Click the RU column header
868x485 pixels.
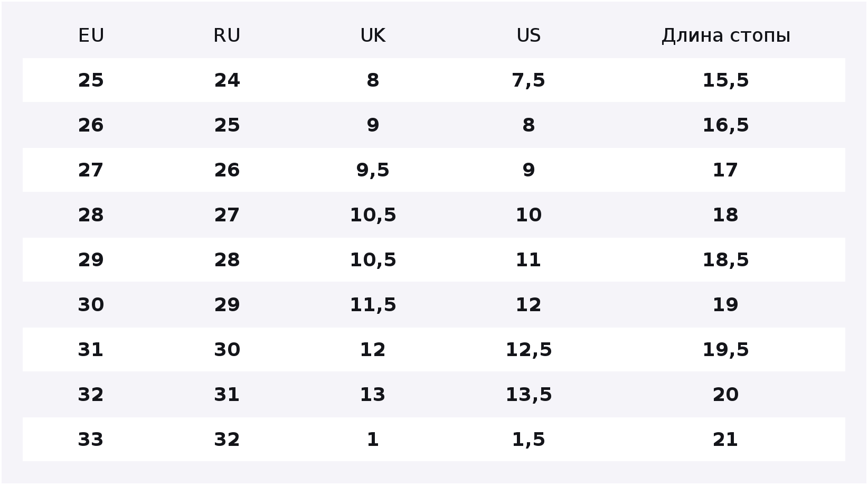(227, 35)
